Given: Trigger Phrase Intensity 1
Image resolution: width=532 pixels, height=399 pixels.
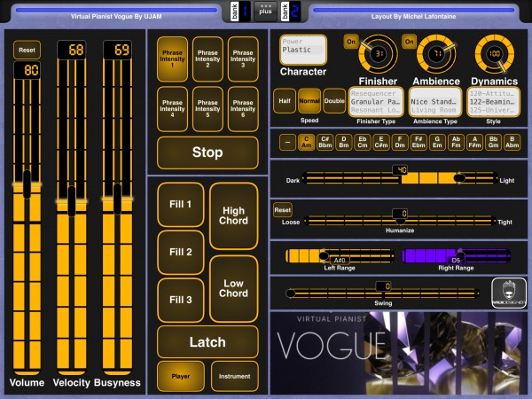Looking at the screenshot, I should (172, 59).
